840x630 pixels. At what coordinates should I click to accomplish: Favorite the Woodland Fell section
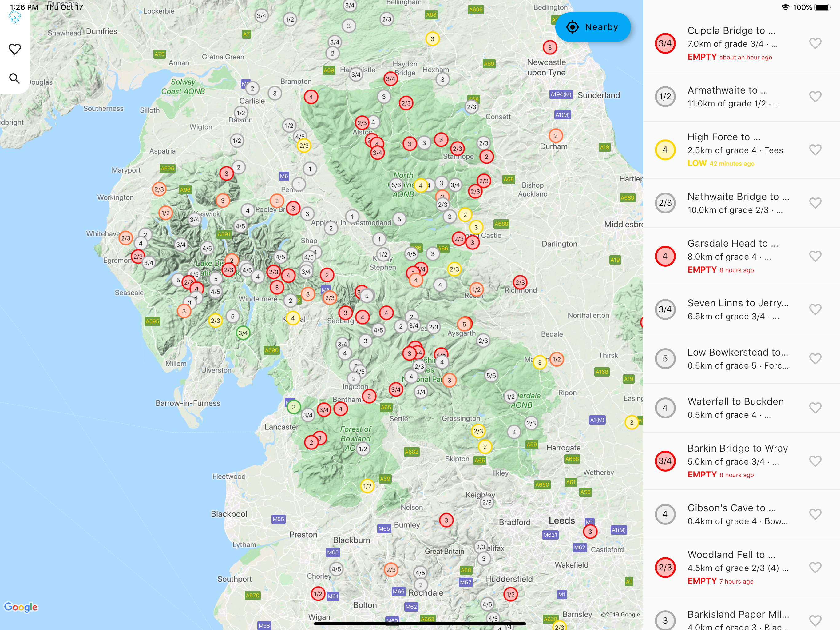[x=815, y=567]
